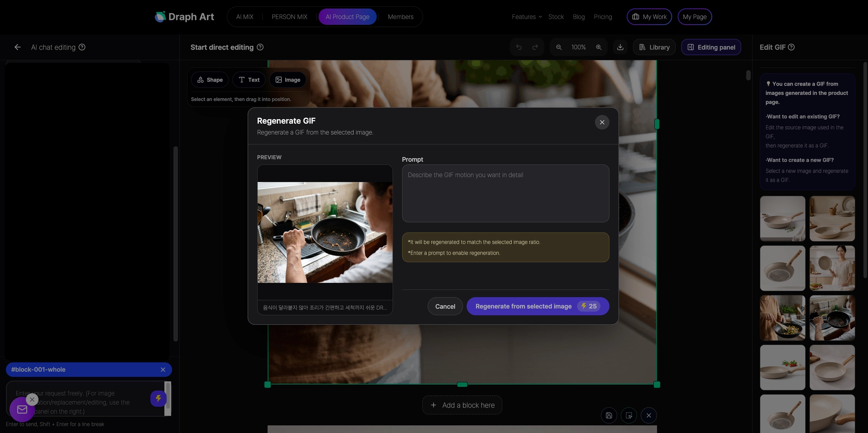Click the 100% zoom level value
This screenshot has width=868, height=433.
click(x=579, y=47)
